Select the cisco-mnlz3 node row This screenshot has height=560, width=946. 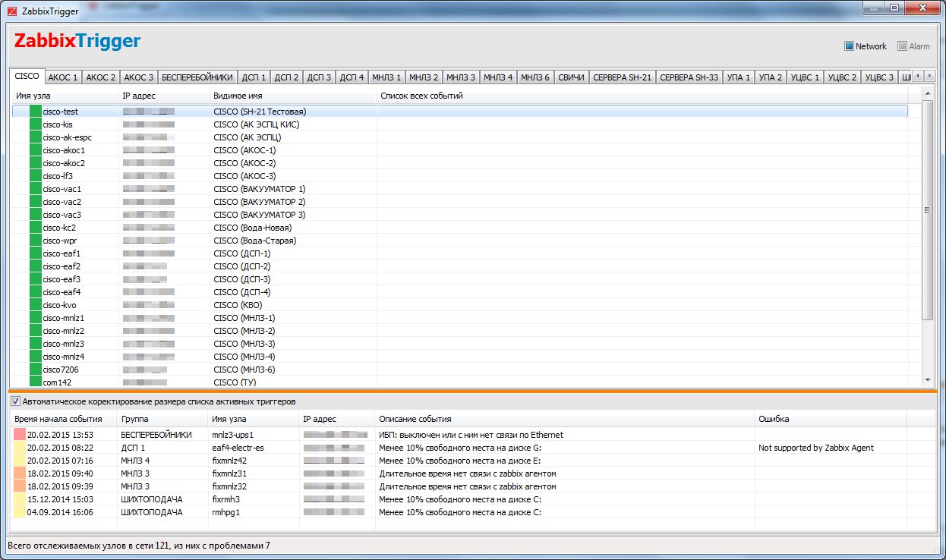coord(63,344)
